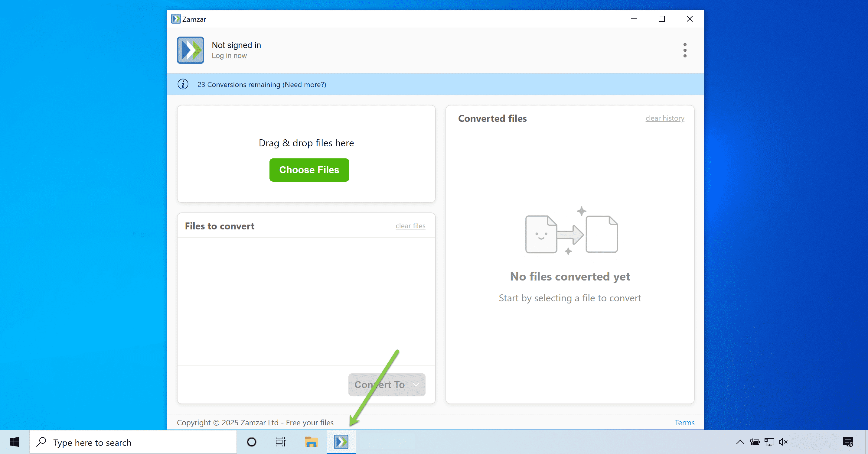The image size is (868, 454).
Task: Open the Need more conversions link
Action: (x=304, y=85)
